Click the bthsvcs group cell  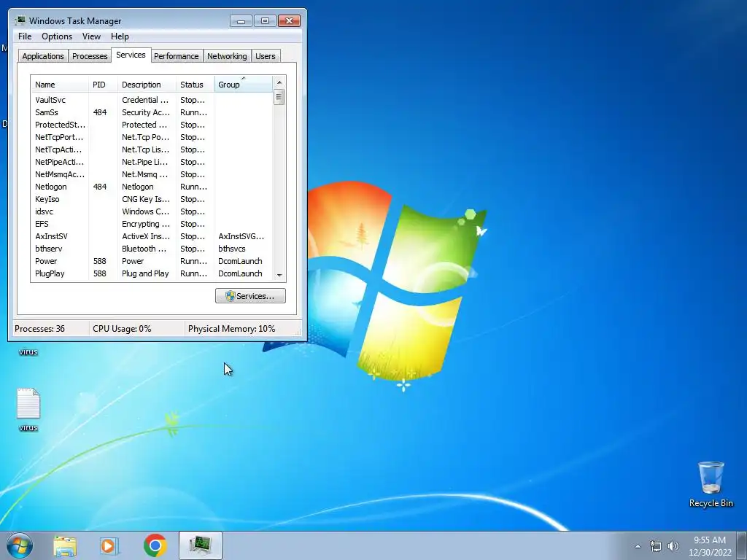tap(231, 249)
